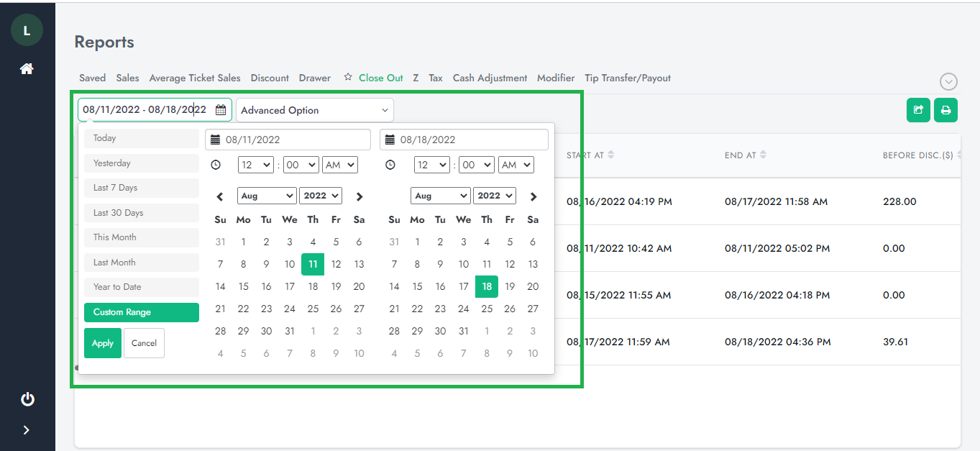980x451 pixels.
Task: Switch to the Sales report tab
Action: point(127,78)
